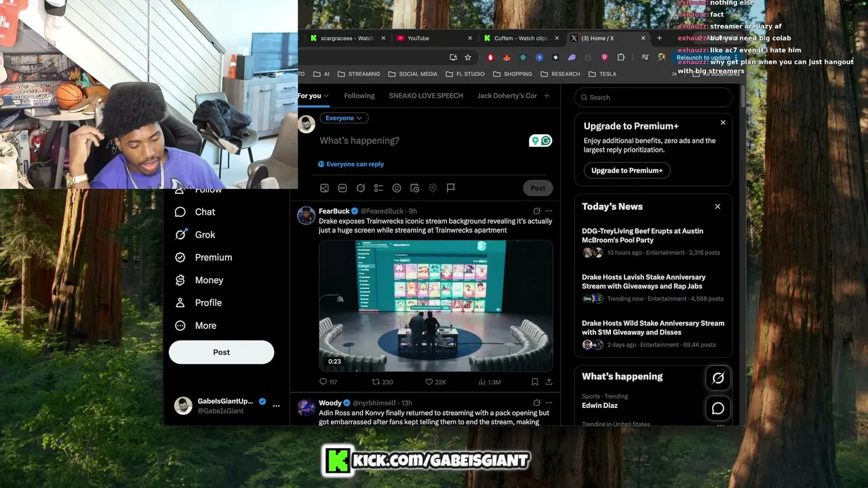Repost FearBuck's Drake post
This screenshot has height=488, width=868.
point(382,382)
